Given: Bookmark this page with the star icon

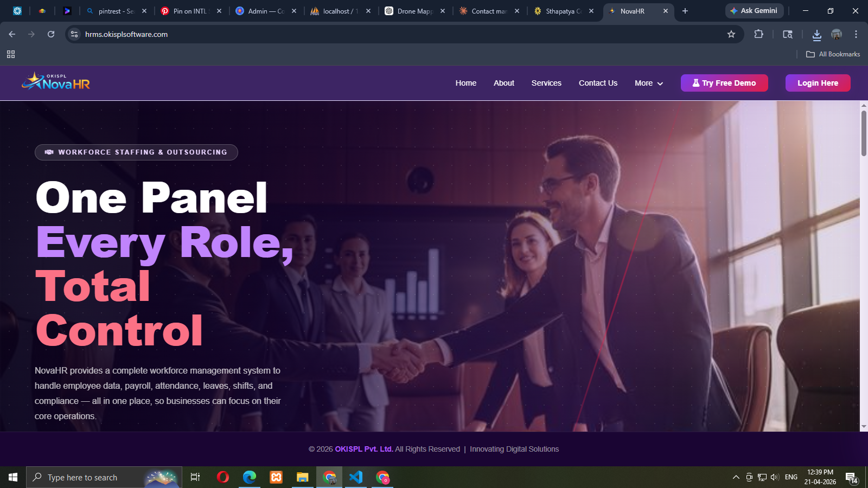Looking at the screenshot, I should (x=731, y=34).
